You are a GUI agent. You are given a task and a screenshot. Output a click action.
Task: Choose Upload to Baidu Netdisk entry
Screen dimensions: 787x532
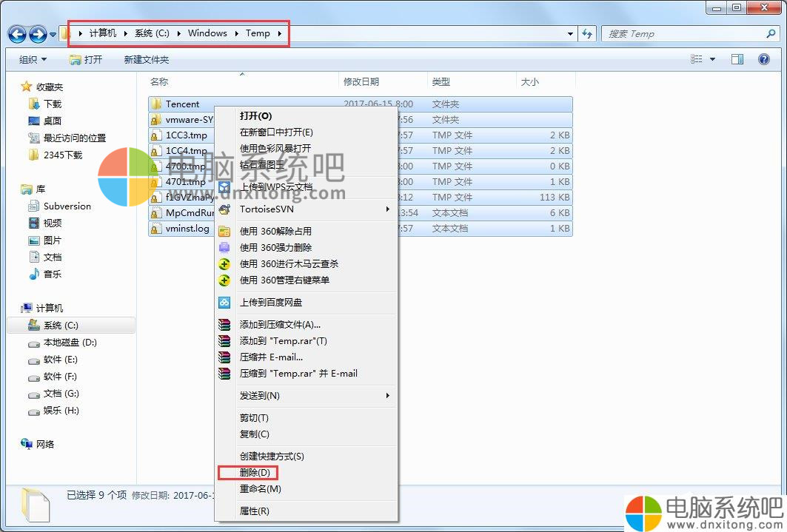[x=271, y=303]
